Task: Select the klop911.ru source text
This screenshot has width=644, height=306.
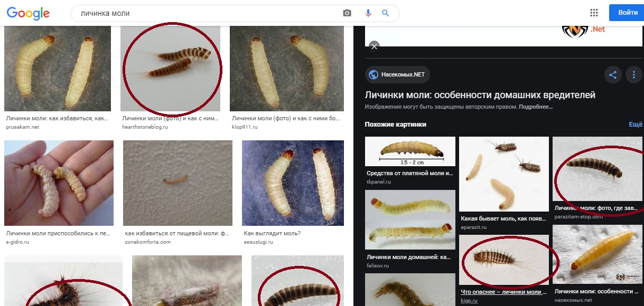Action: point(246,127)
